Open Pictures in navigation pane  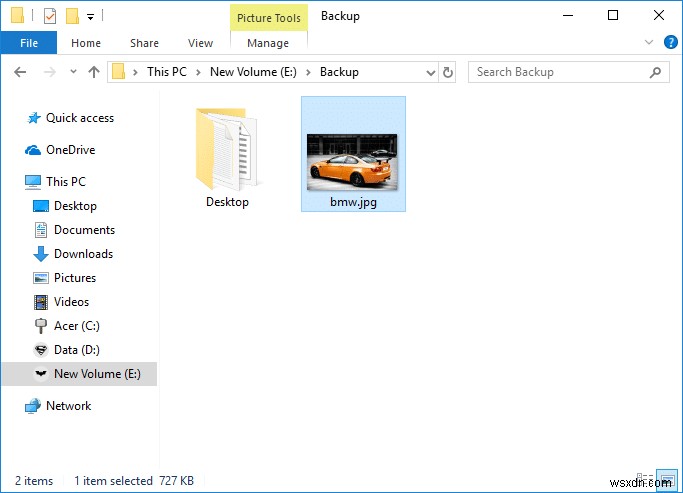pyautogui.click(x=75, y=278)
